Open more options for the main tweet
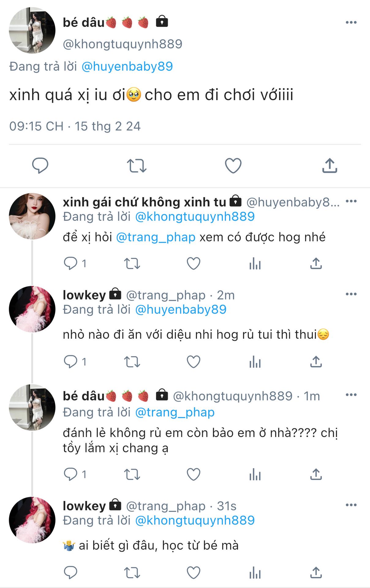Screen dimensions: 370x588 click(351, 22)
